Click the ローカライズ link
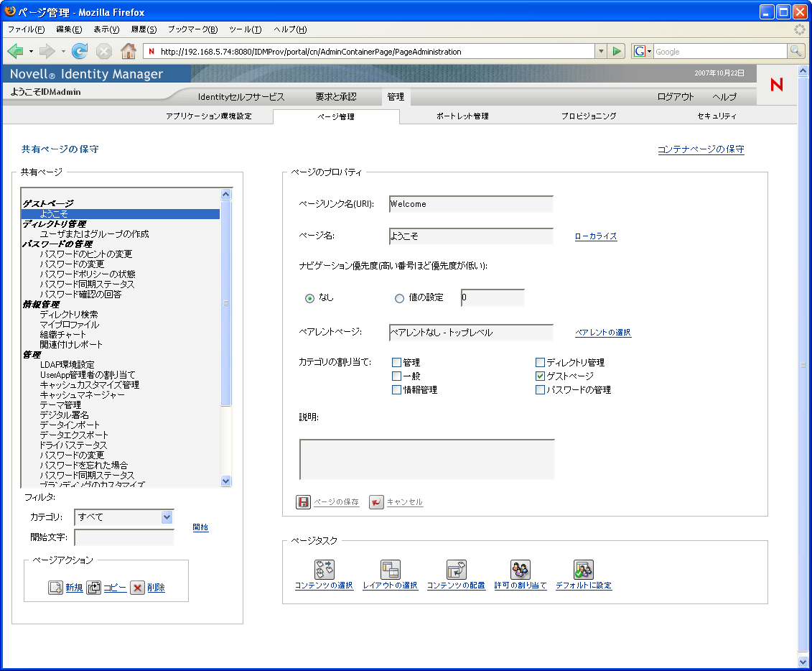812x671 pixels. click(595, 236)
